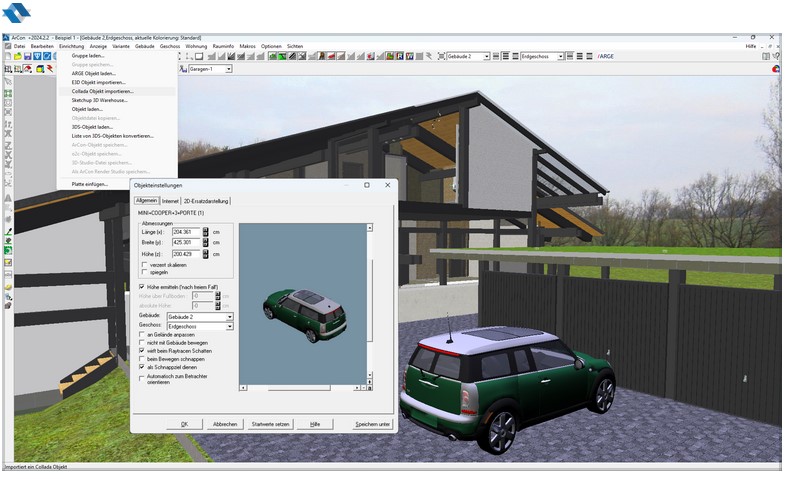Click the preview scrollbar up arrow
The width and height of the screenshot is (787, 479).
[370, 228]
